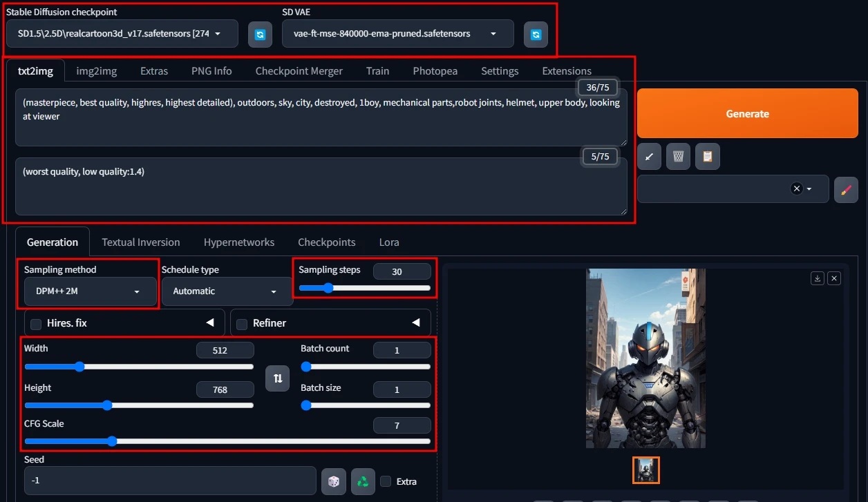Open the Photopea tab
The height and width of the screenshot is (502, 868).
click(435, 71)
